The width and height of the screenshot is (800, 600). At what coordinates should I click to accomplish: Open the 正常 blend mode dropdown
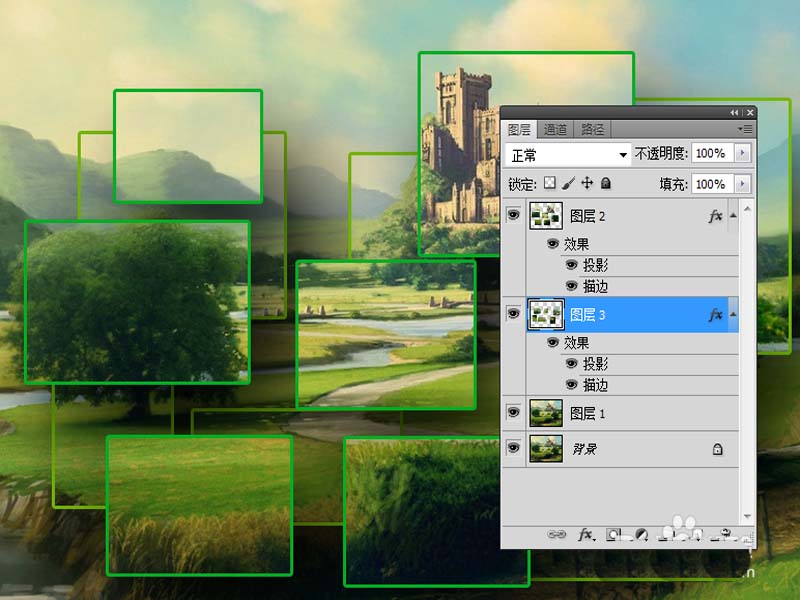coord(568,155)
